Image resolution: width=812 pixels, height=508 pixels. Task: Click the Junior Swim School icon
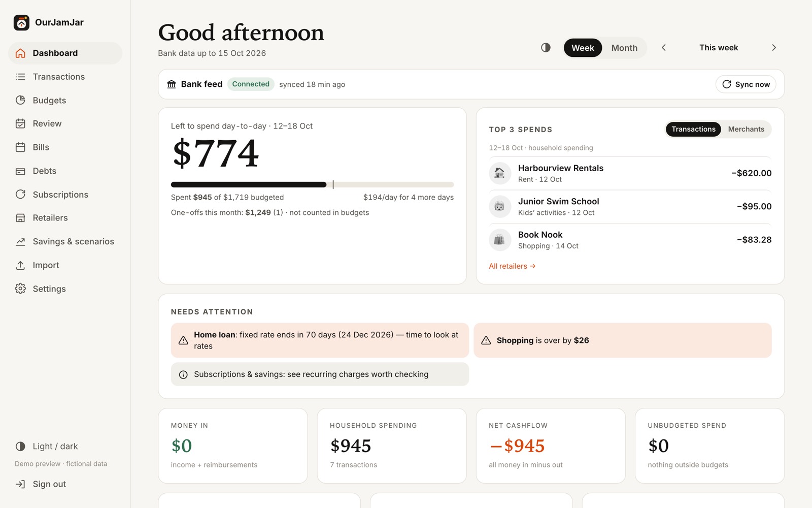point(500,207)
